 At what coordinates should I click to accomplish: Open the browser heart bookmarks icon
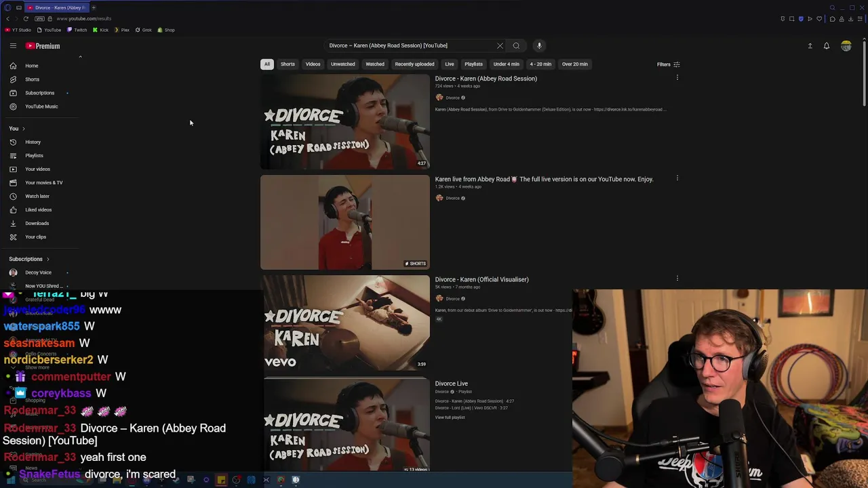(819, 18)
